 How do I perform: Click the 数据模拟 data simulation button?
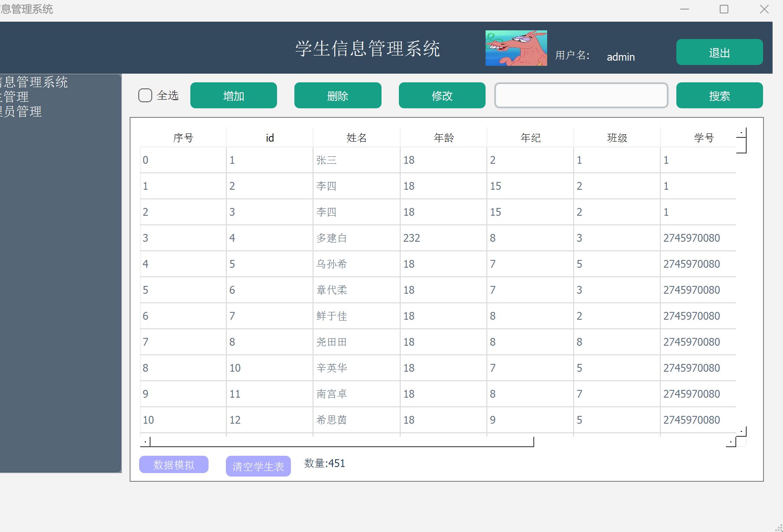pyautogui.click(x=173, y=464)
